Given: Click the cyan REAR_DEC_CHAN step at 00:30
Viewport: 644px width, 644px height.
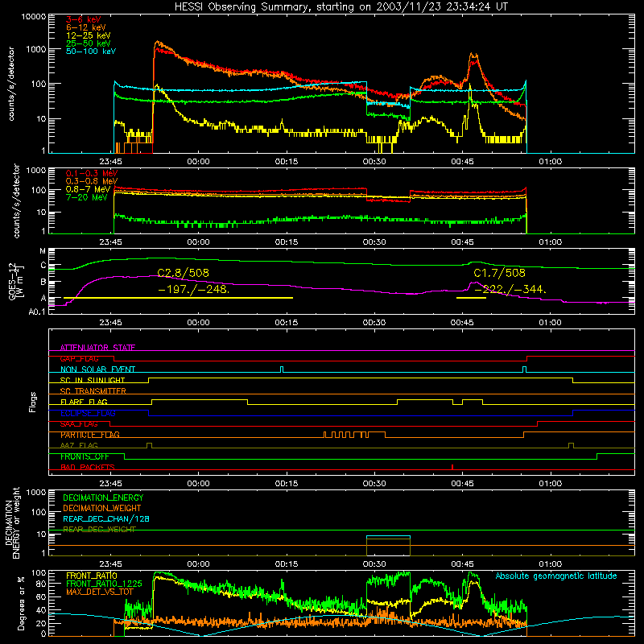Looking at the screenshot, I should tap(388, 536).
